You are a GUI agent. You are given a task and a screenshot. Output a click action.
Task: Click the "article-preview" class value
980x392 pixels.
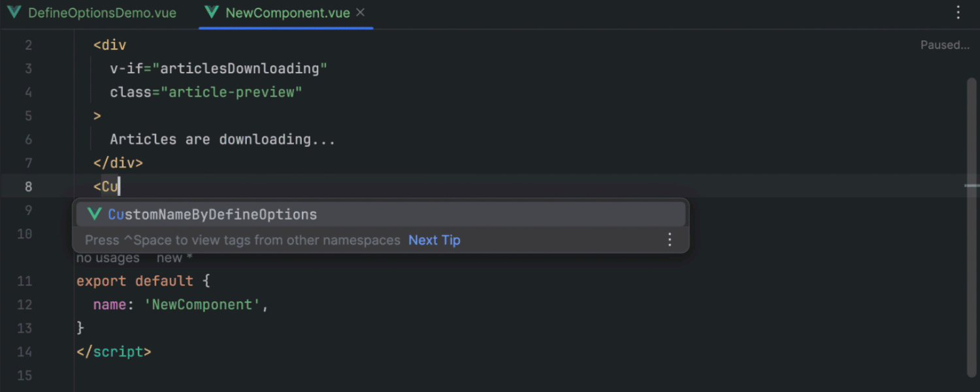[235, 92]
